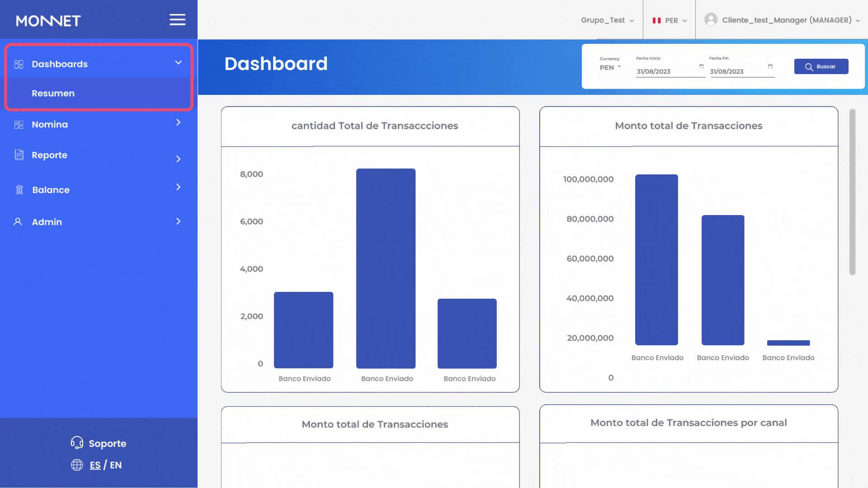Click the user avatar icon

tap(711, 20)
